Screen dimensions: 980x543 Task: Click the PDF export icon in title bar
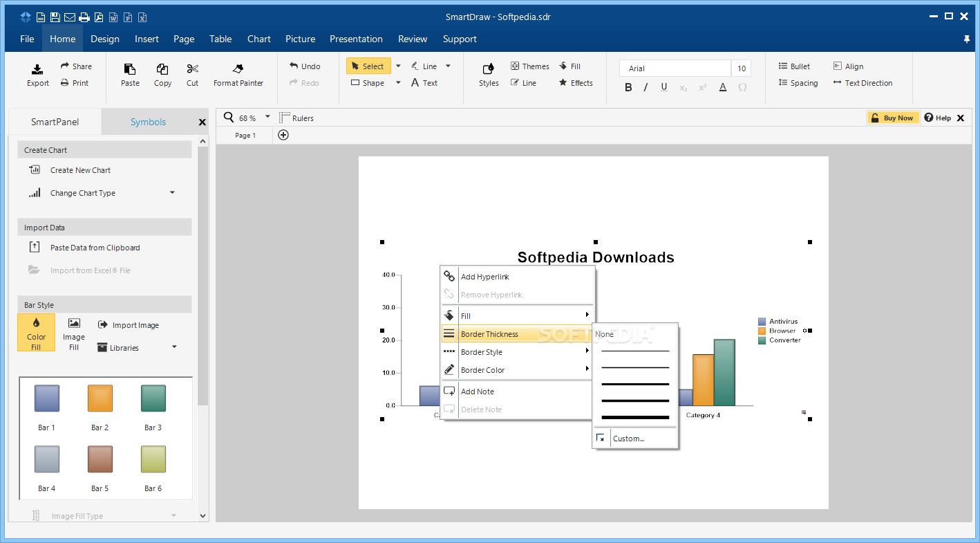(99, 17)
